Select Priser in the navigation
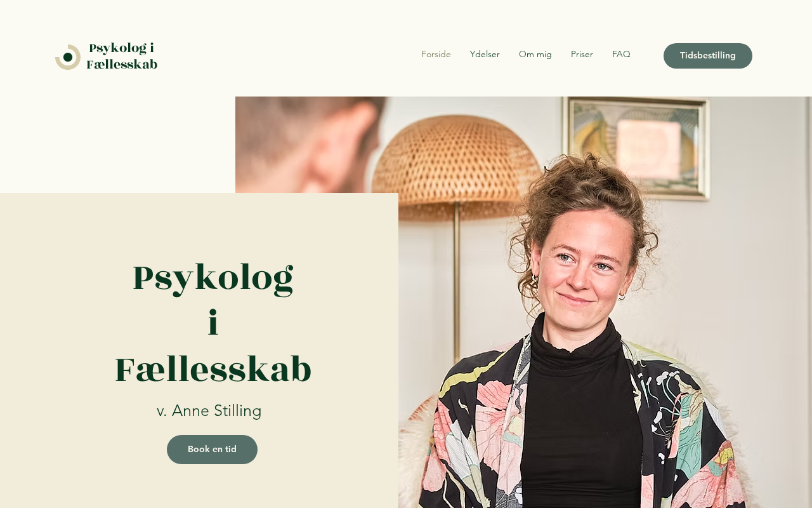 pos(582,55)
